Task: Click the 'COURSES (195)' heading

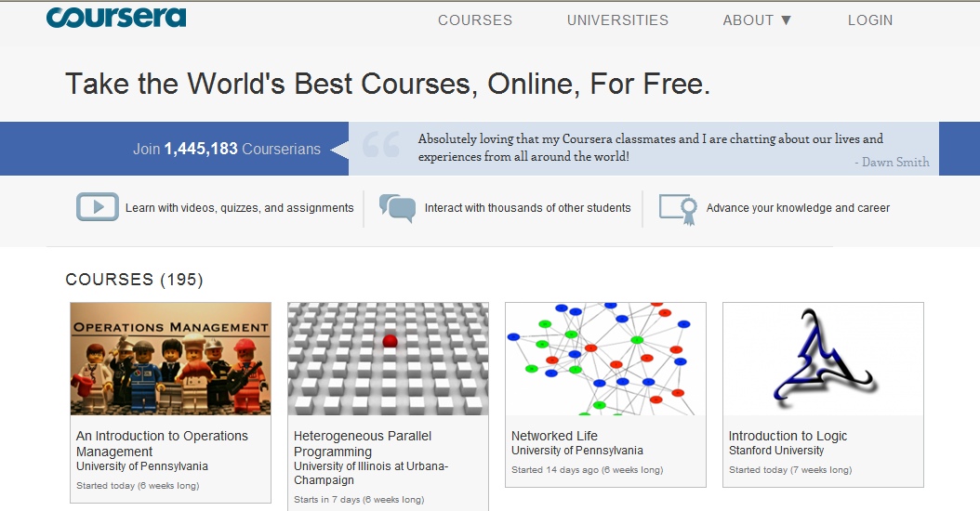Action: [135, 280]
